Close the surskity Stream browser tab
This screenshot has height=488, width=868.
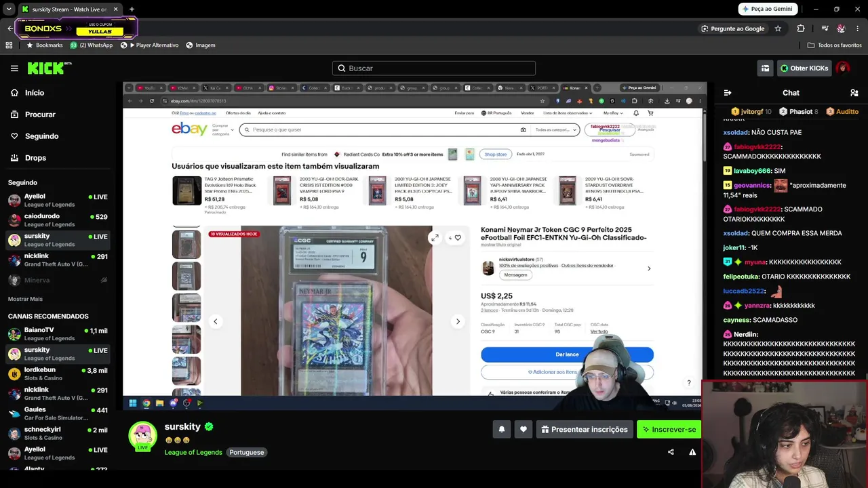[x=115, y=9]
